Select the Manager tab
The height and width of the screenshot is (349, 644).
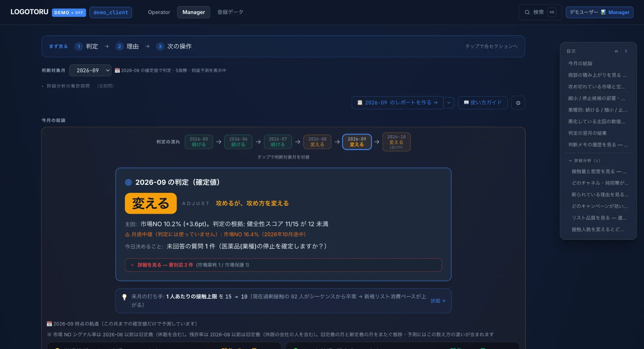pos(194,12)
